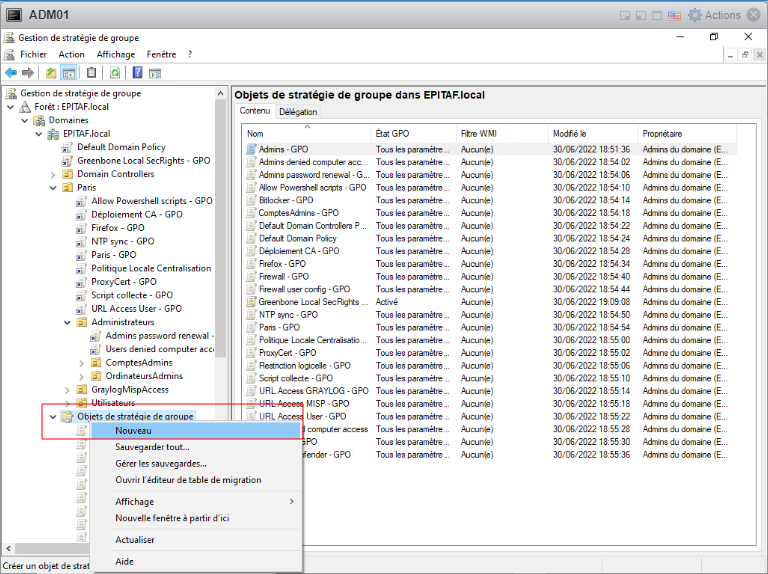The width and height of the screenshot is (768, 574).
Task: Switch to the Délégation tab
Action: click(297, 112)
